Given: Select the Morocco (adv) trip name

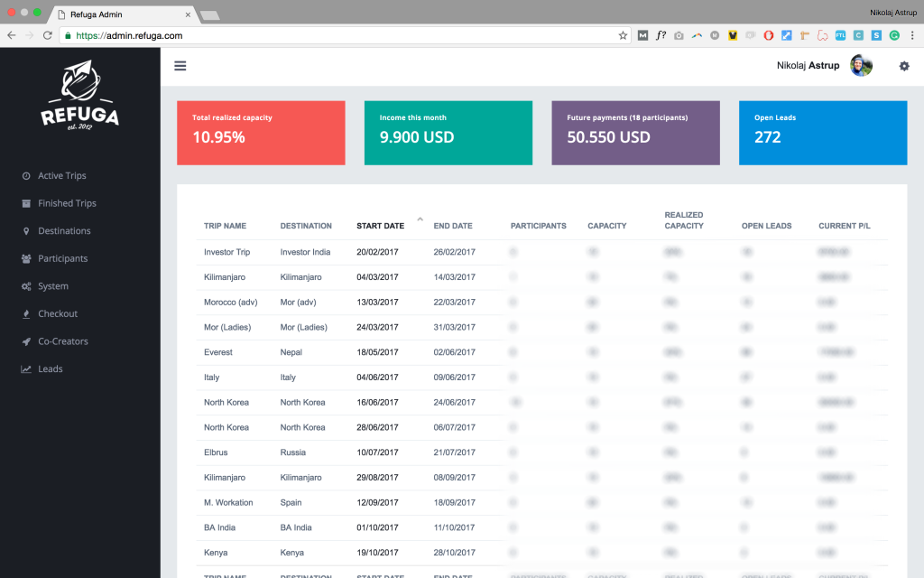Looking at the screenshot, I should [x=230, y=302].
